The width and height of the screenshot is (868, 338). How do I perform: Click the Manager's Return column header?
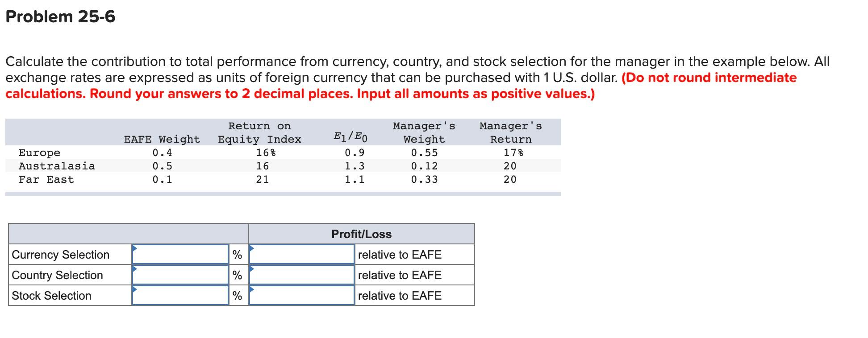point(511,132)
